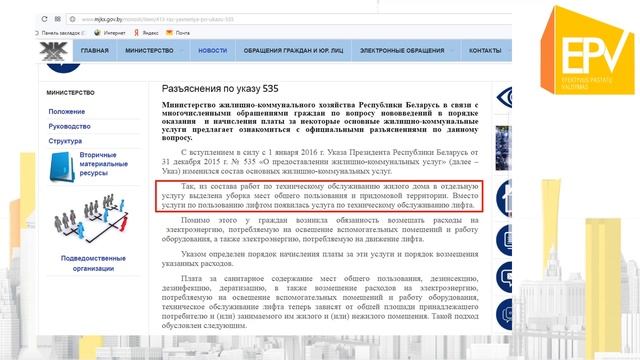Image resolution: width=640 pixels, height=360 pixels.
Task: Go to the ГЛАВНАЯ menu item
Action: click(x=95, y=51)
